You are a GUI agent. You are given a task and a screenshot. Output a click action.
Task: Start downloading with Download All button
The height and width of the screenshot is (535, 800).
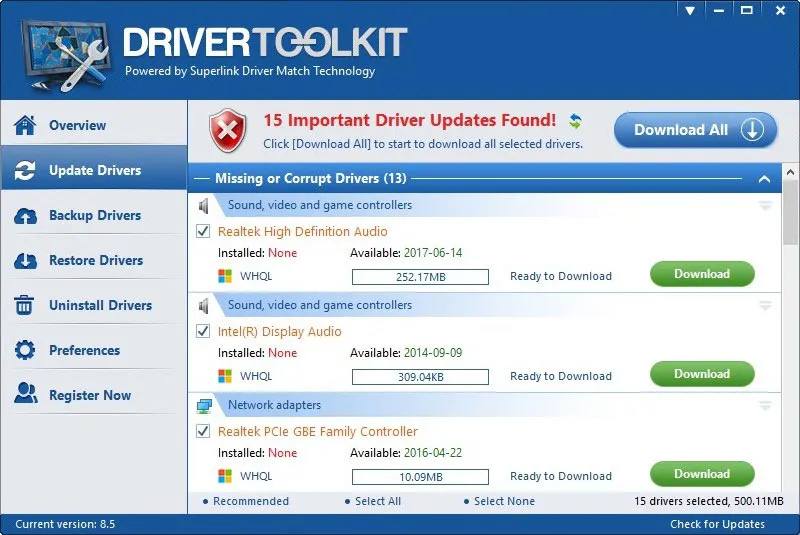tap(695, 130)
